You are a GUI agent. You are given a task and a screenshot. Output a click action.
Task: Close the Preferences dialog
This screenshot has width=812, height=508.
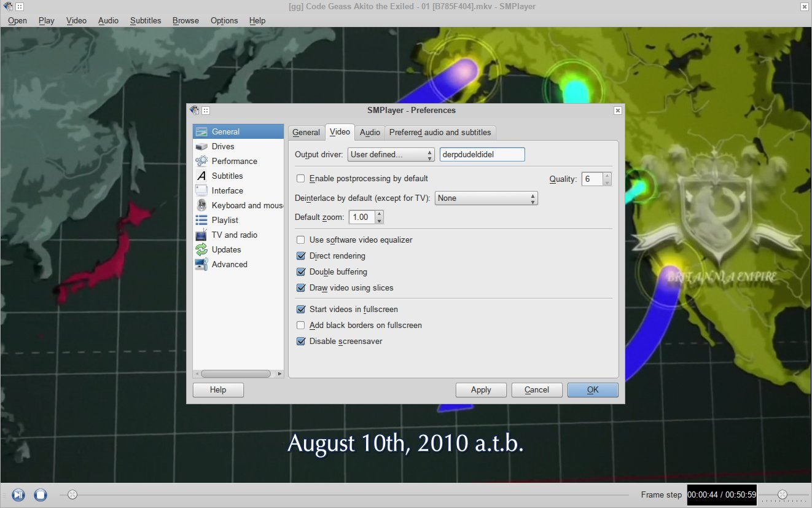(x=618, y=111)
